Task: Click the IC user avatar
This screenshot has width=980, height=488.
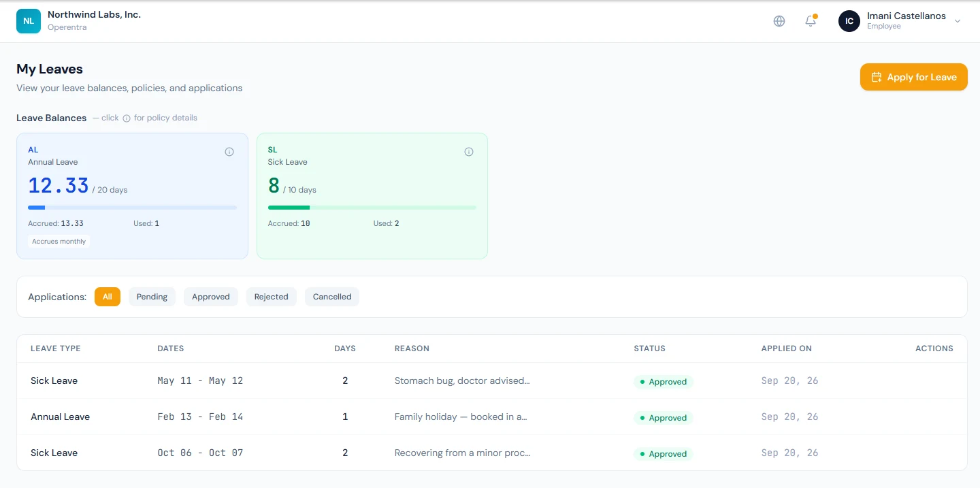Action: tap(849, 21)
